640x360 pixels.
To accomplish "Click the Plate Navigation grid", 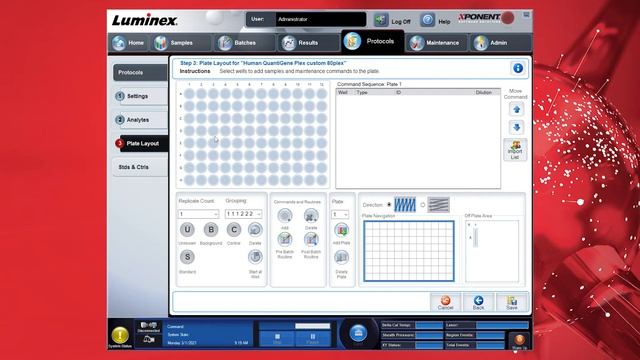I will pos(409,251).
